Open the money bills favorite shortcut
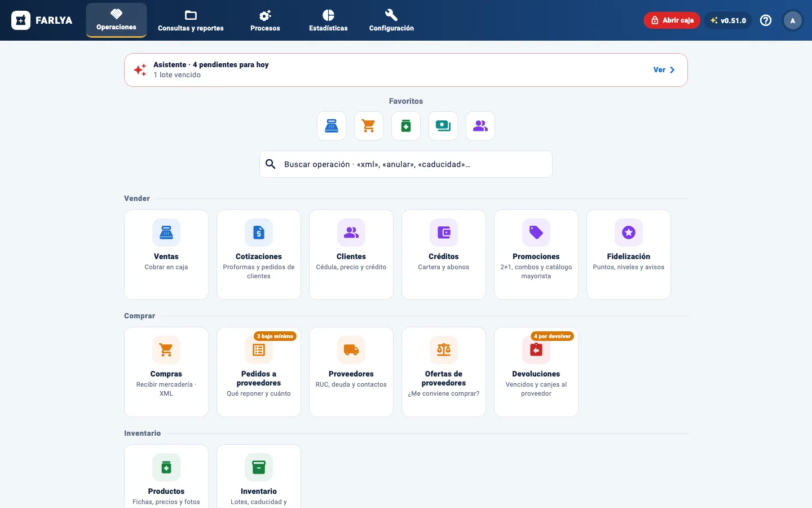The image size is (812, 508). point(443,126)
